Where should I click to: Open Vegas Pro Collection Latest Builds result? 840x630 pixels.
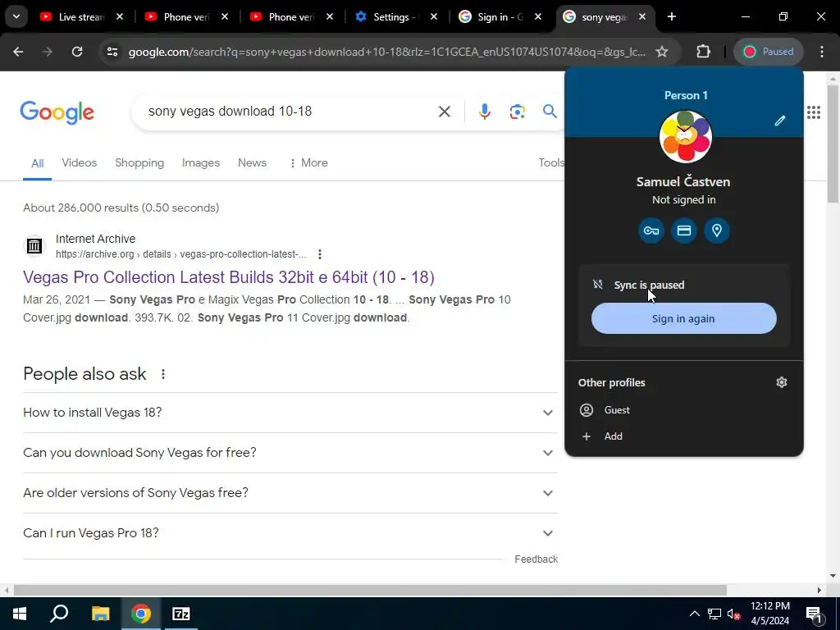[x=229, y=277]
